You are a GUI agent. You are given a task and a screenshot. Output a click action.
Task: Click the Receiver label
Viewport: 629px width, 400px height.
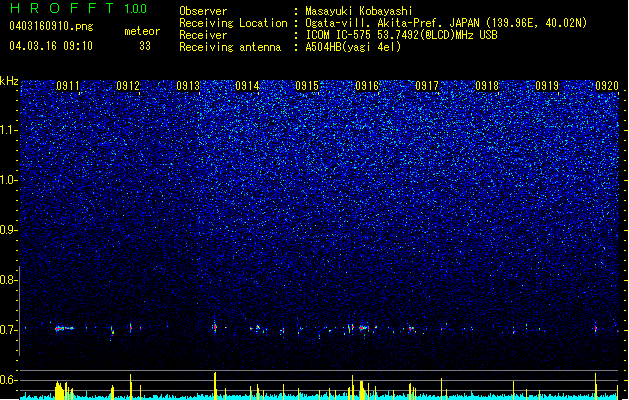[x=203, y=35]
